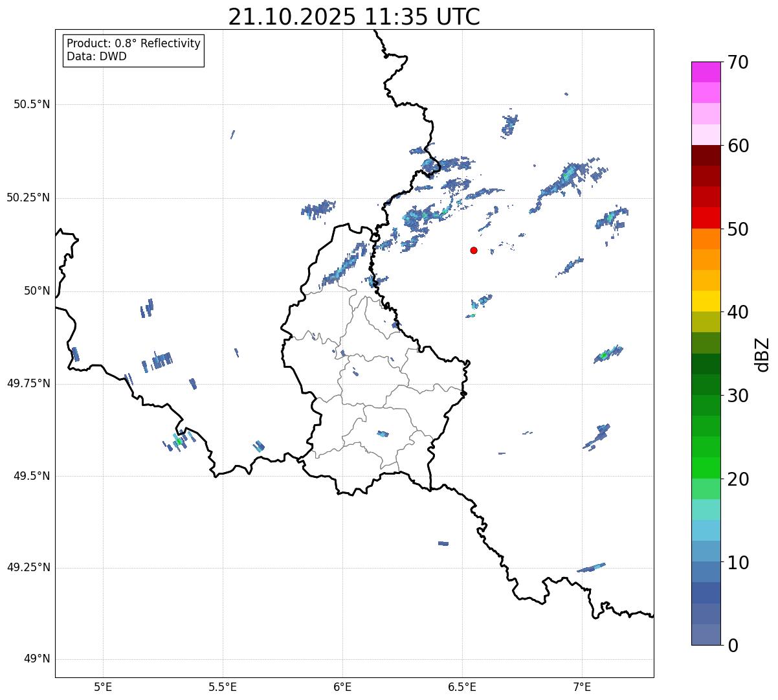
Task: Click the 49.75°N latitude label
Action: [x=28, y=383]
